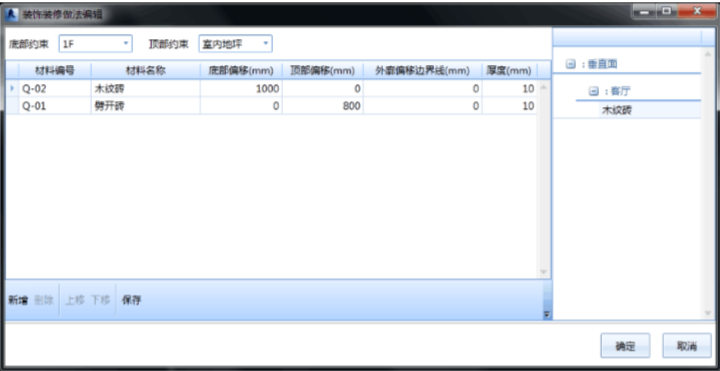The width and height of the screenshot is (720, 371).
Task: Collapse the 客厅 tree node
Action: [593, 92]
